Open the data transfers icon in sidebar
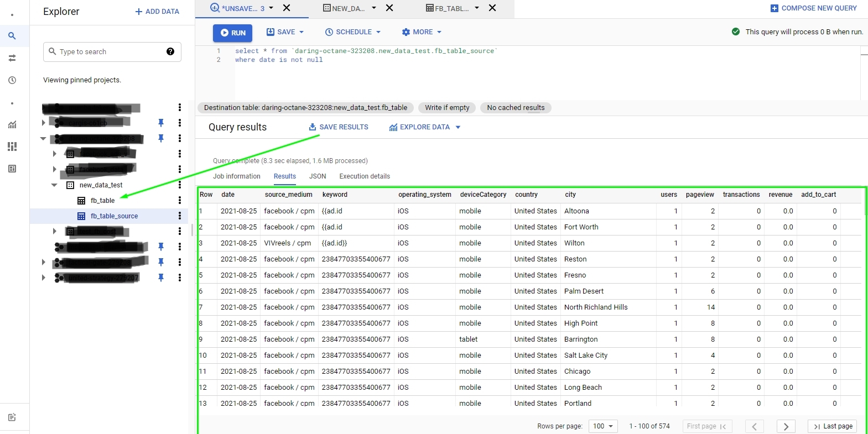This screenshot has height=434, width=868. point(12,58)
